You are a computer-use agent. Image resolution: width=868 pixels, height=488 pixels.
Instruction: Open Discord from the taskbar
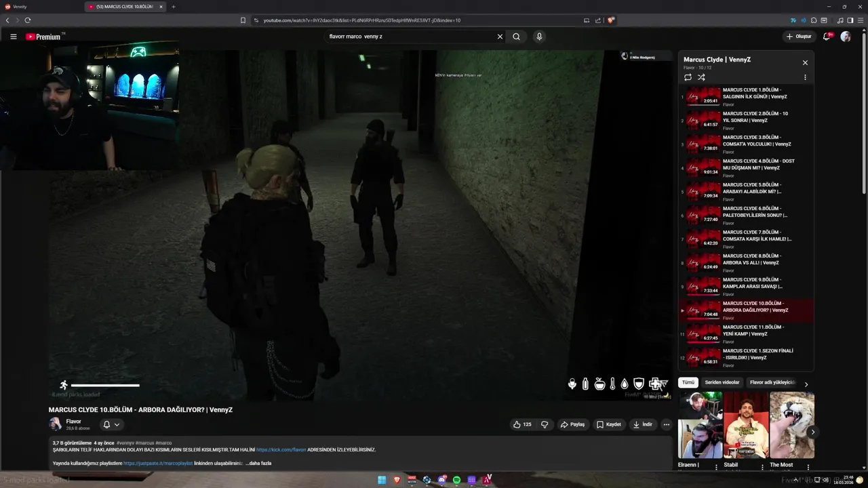click(x=442, y=480)
